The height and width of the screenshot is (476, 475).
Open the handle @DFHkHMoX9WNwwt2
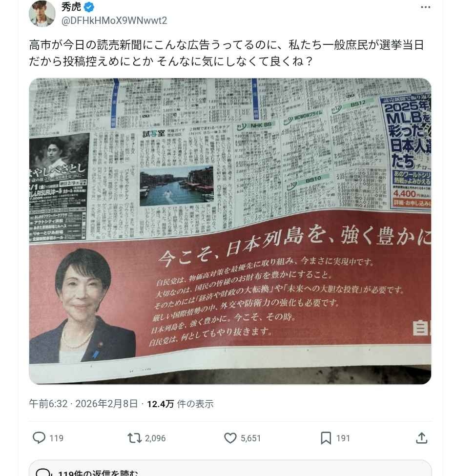[114, 21]
